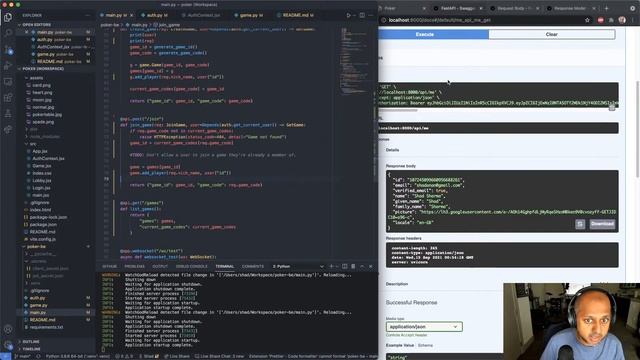The image size is (640, 360).
Task: Add a new terminal with plus icon
Action: [331, 266]
